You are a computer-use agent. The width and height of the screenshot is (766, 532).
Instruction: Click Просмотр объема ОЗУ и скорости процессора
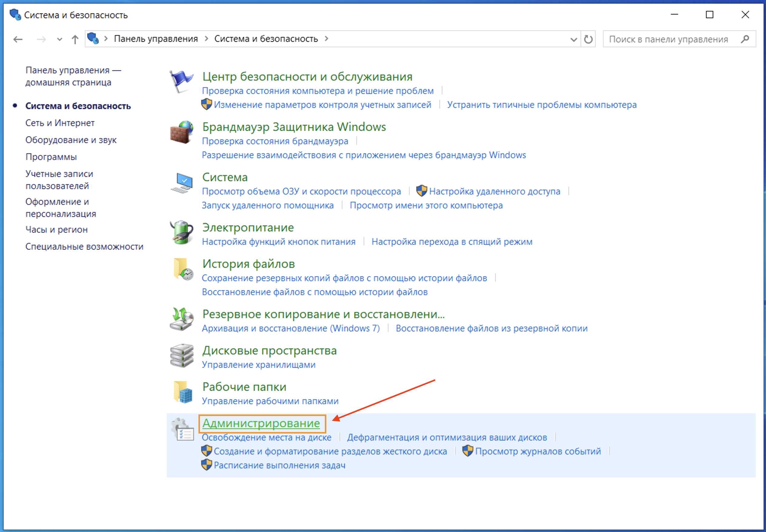301,191
